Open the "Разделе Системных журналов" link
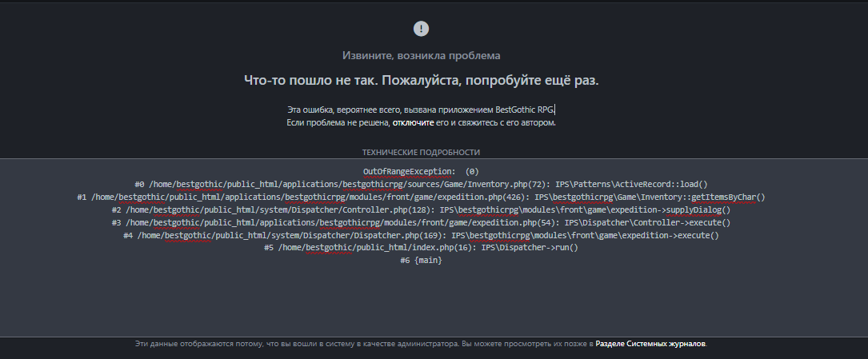This screenshot has height=359, width=868. click(x=650, y=344)
